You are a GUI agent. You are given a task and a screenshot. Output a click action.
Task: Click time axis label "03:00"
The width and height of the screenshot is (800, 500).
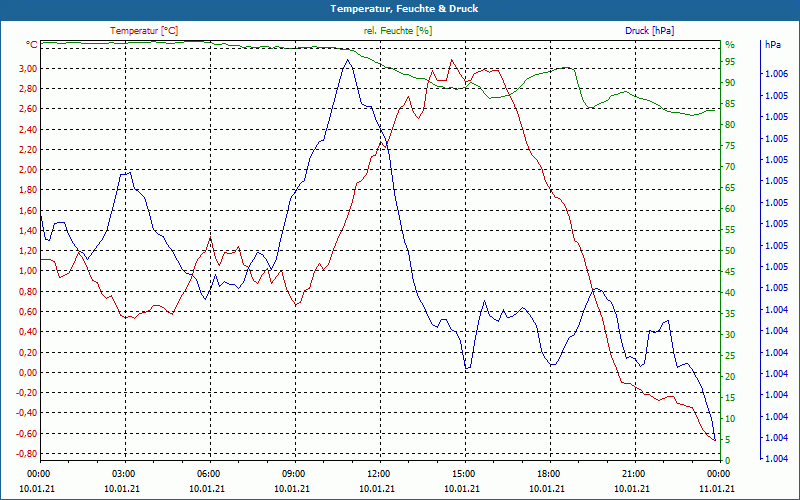click(x=122, y=473)
